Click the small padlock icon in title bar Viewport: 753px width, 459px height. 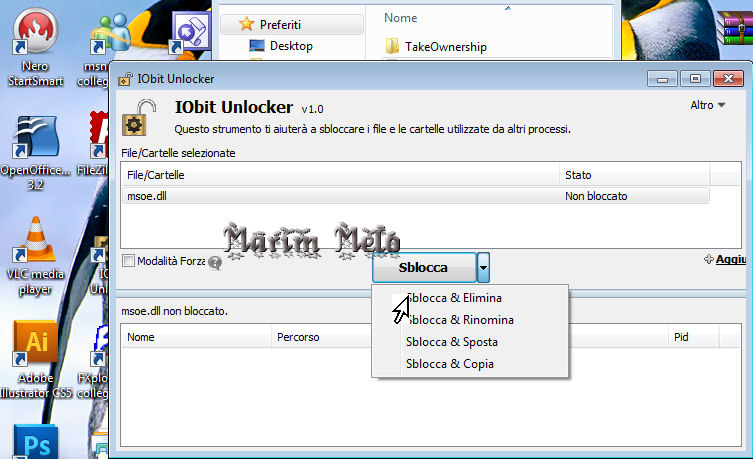125,79
